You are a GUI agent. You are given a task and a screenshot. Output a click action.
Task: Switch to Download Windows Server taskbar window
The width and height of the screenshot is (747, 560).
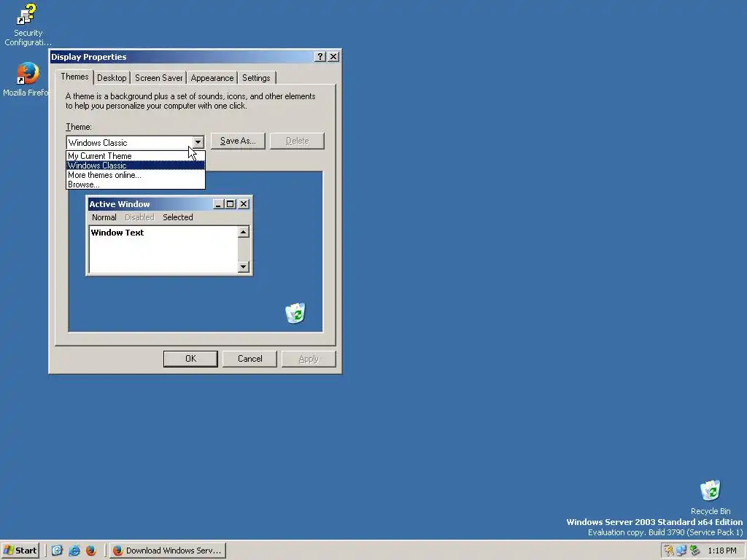pos(168,551)
